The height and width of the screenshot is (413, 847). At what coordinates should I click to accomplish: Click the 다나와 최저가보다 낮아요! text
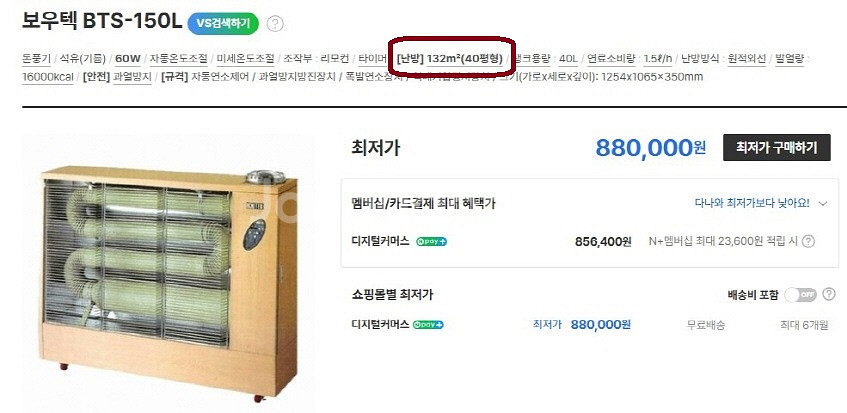point(752,204)
